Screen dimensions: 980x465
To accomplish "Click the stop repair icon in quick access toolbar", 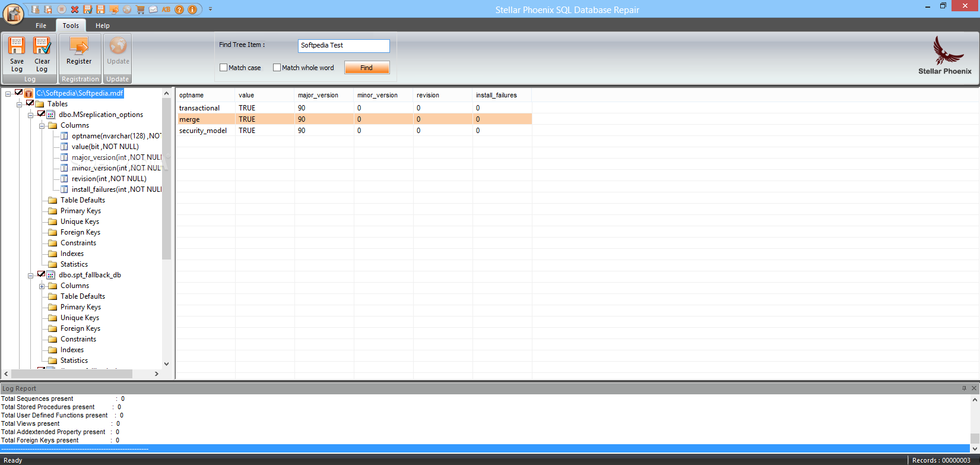I will point(62,10).
